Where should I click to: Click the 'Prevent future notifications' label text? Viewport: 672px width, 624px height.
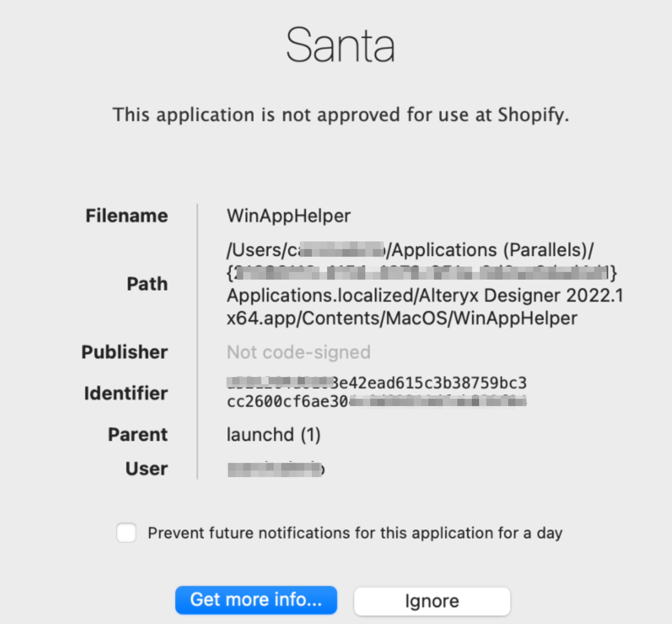pyautogui.click(x=355, y=533)
